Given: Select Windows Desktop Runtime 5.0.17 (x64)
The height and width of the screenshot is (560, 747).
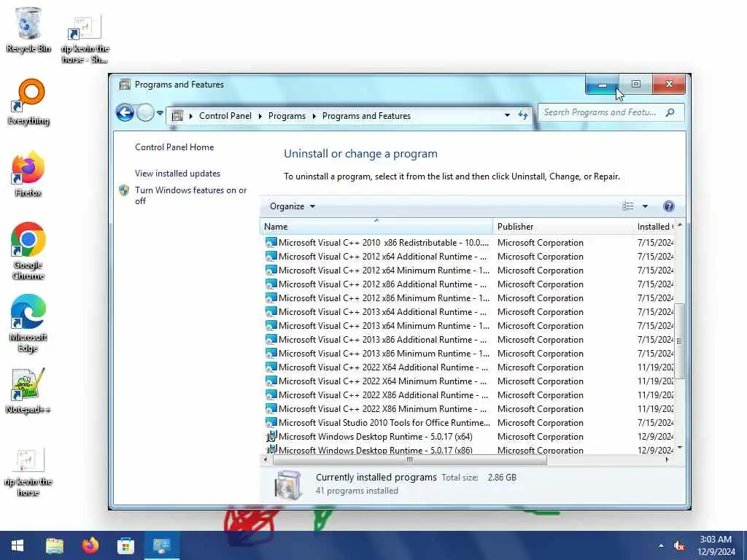Looking at the screenshot, I should (x=468, y=436).
